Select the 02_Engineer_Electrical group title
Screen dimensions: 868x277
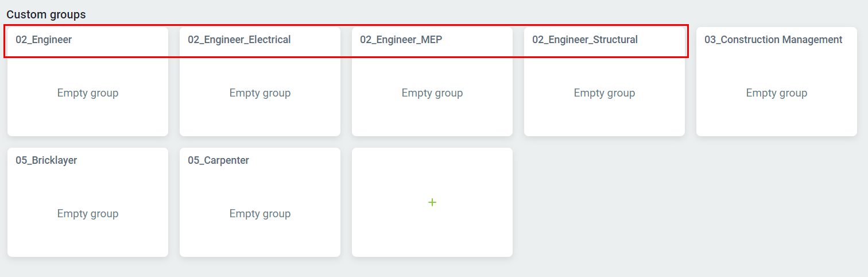239,40
